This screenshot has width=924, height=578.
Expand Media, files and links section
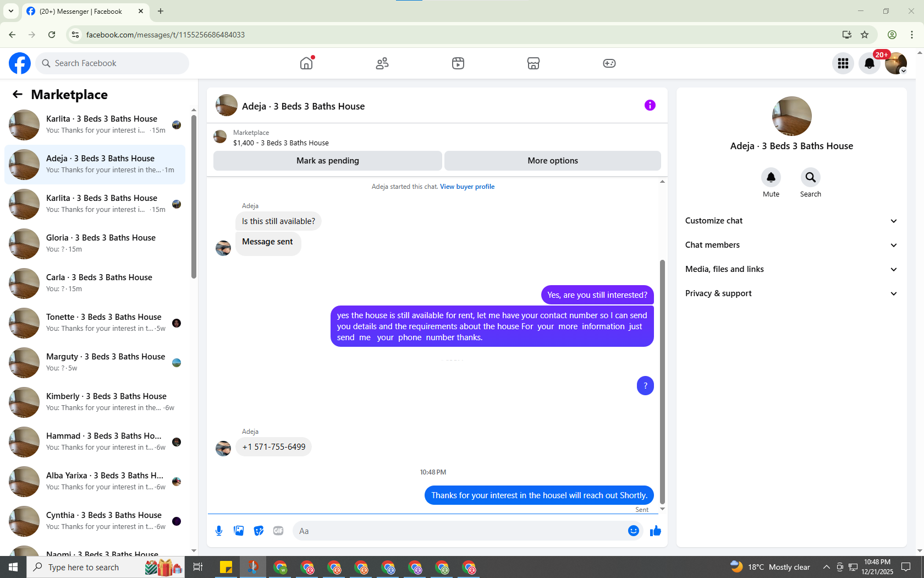pos(791,269)
